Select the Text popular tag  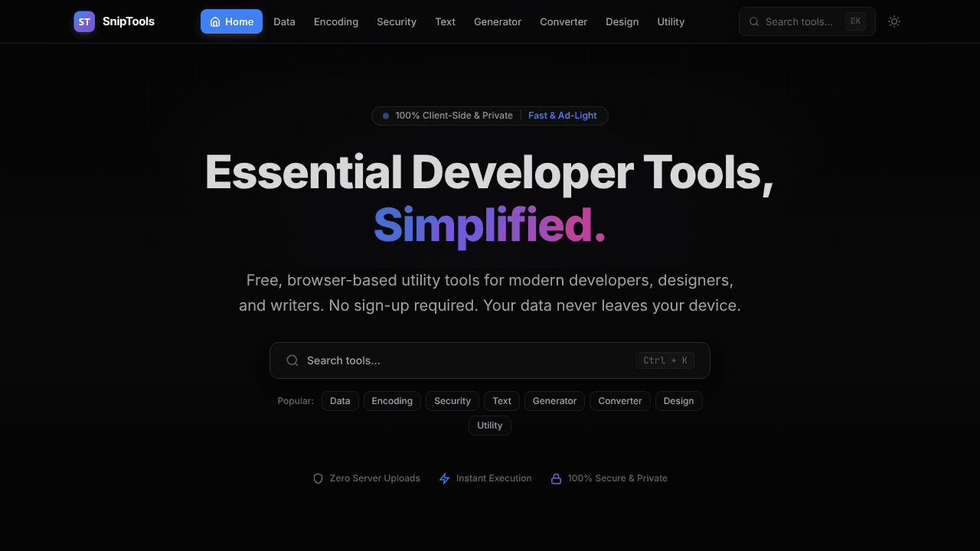[x=502, y=401]
